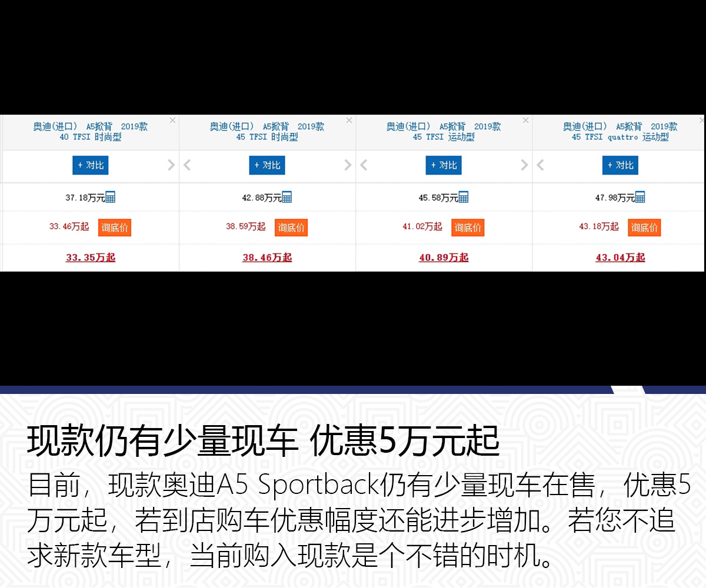Viewport: 706px width, 588px height.
Task: Open 奥迪 A5掀背 2019款 40 TFSI 时尚型 title
Action: coord(91,132)
